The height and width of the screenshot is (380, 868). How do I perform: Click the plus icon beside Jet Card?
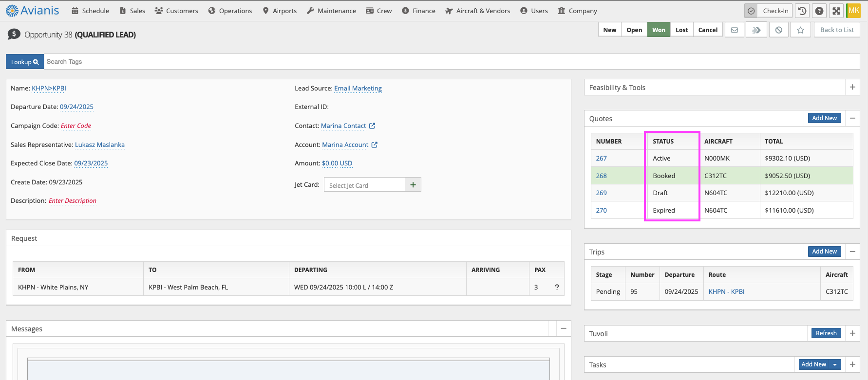click(413, 185)
